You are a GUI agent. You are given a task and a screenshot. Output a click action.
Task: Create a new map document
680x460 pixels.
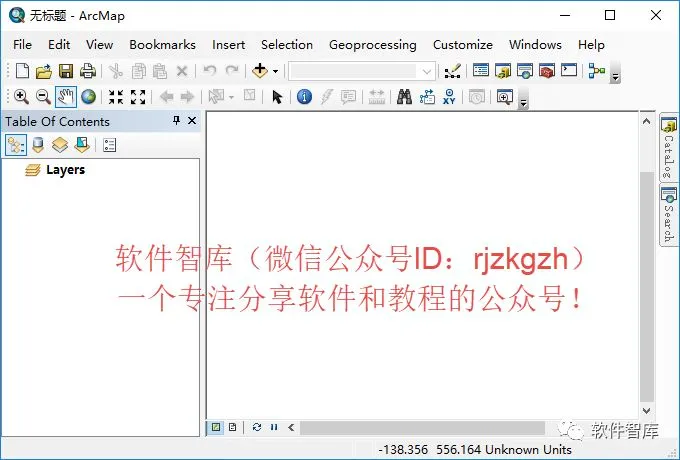pyautogui.click(x=22, y=71)
